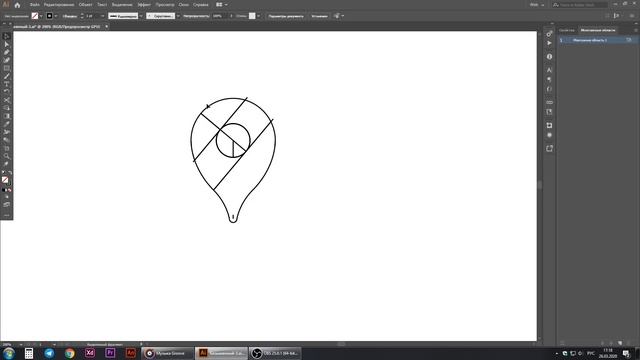640x360 pixels.
Task: Open the Эффект menu
Action: coord(144,5)
